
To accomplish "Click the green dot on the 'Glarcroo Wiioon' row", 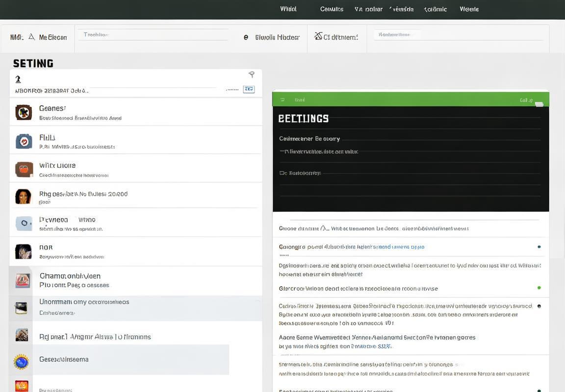I will click(539, 288).
